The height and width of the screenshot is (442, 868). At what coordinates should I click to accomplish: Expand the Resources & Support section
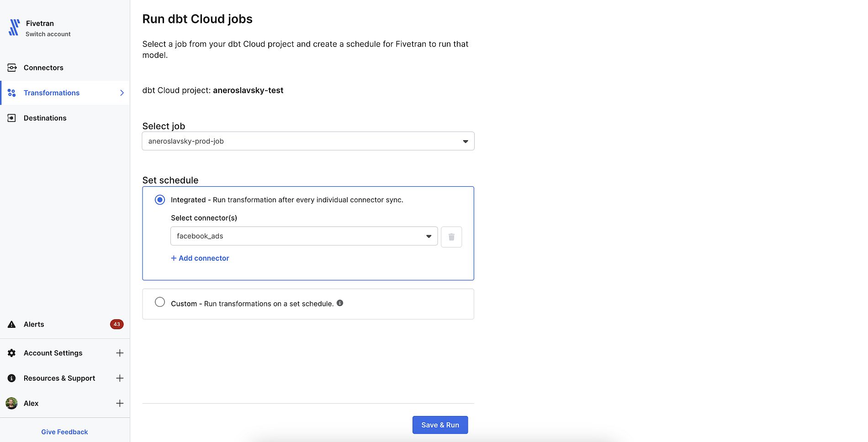[x=120, y=378]
